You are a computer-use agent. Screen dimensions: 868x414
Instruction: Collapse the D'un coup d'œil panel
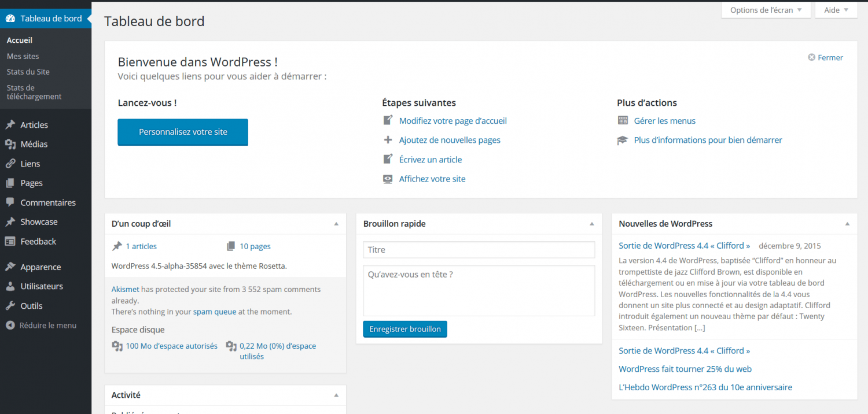coord(336,224)
